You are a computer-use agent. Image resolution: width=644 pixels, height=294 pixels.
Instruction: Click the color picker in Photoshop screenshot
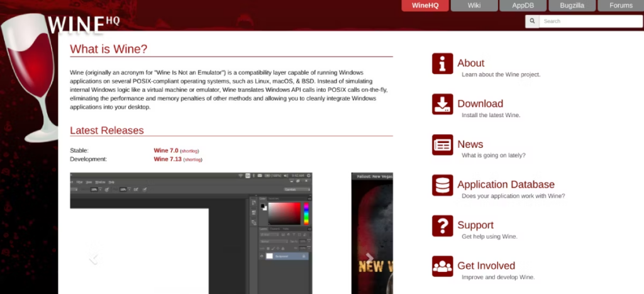point(284,213)
